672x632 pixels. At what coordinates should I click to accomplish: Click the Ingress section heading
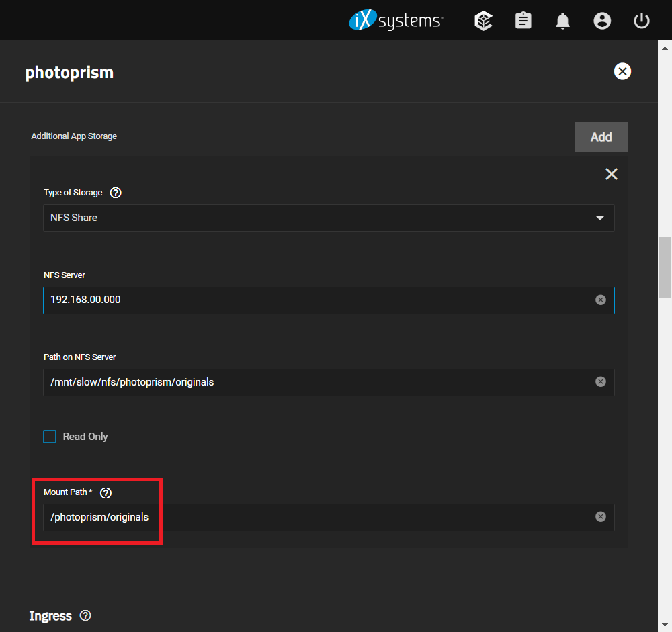click(x=50, y=616)
